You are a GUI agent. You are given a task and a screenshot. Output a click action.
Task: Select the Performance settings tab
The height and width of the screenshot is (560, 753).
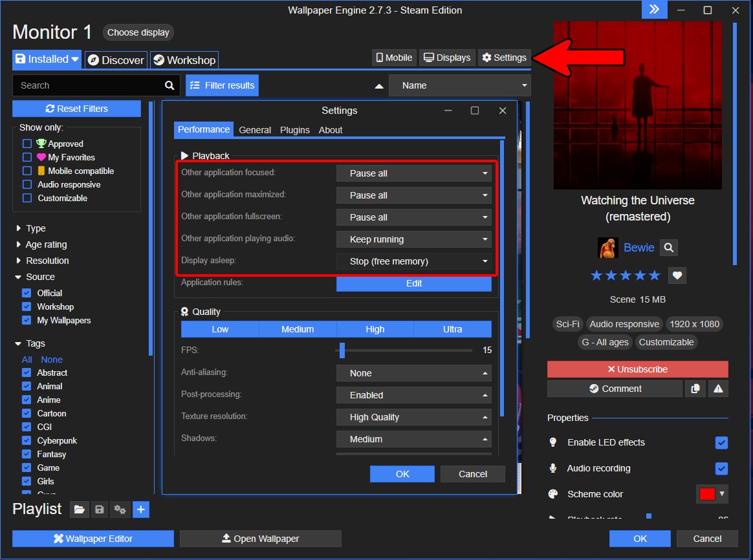tap(204, 129)
